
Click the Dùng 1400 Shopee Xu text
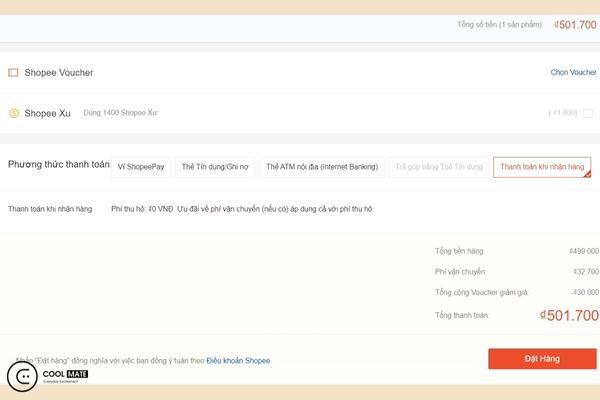point(120,113)
